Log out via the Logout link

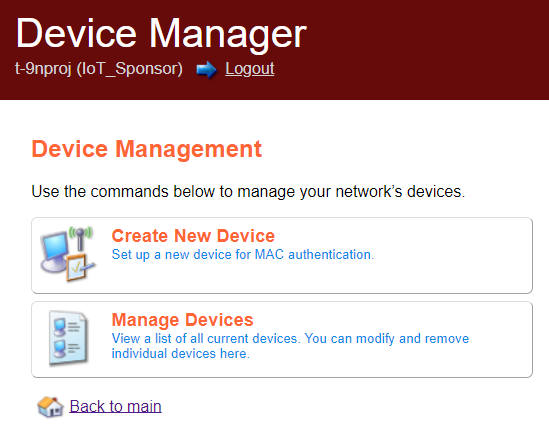[x=250, y=69]
